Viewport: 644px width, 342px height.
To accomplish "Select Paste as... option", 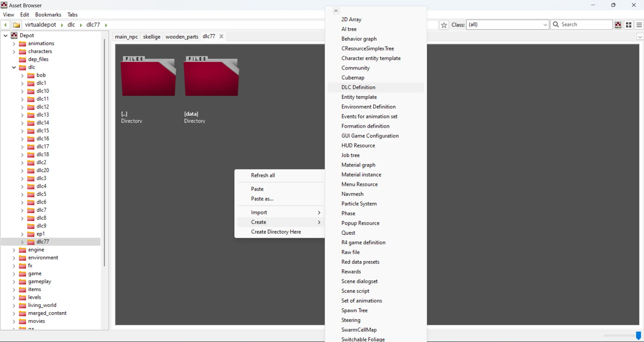I will click(280, 199).
